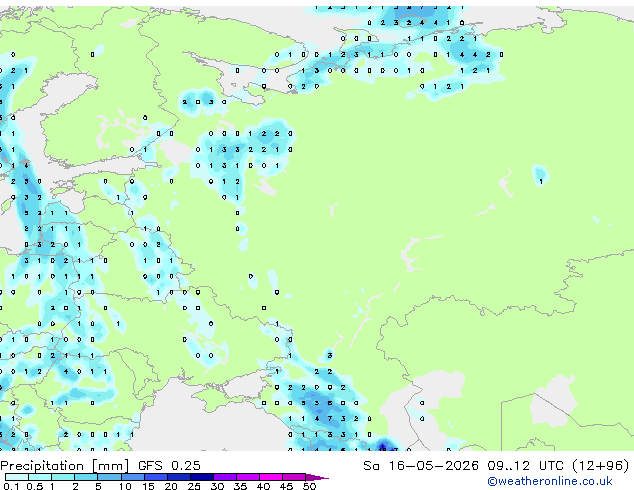The image size is (634, 490).
Task: Click the "40" legend scale label
Action: pyautogui.click(x=263, y=486)
